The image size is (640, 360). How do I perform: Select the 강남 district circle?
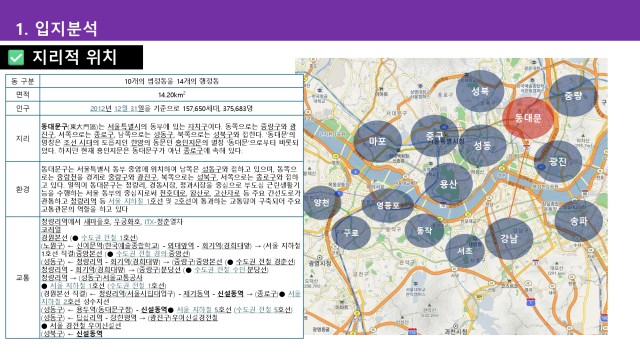[x=509, y=238]
